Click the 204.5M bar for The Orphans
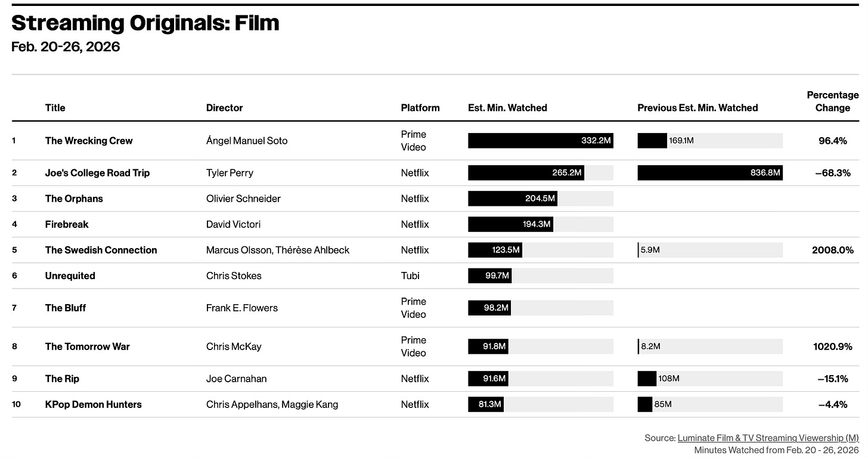The height and width of the screenshot is (458, 868). pyautogui.click(x=513, y=199)
